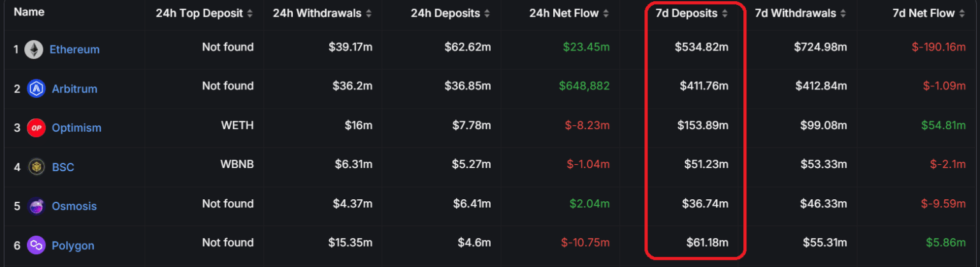Sort table by 7d Deposits arrows
This screenshot has width=980, height=267.
coord(724,13)
